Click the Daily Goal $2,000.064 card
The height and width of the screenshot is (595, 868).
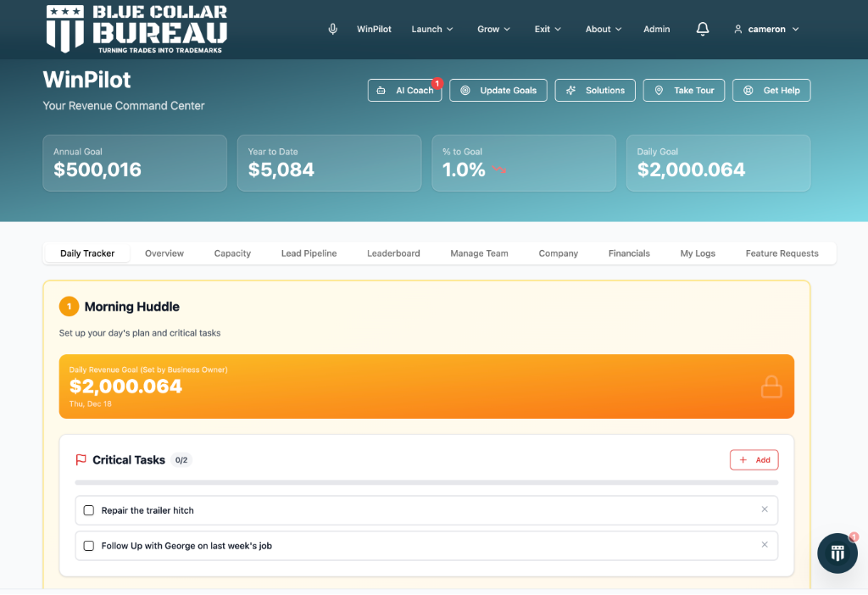(x=719, y=164)
